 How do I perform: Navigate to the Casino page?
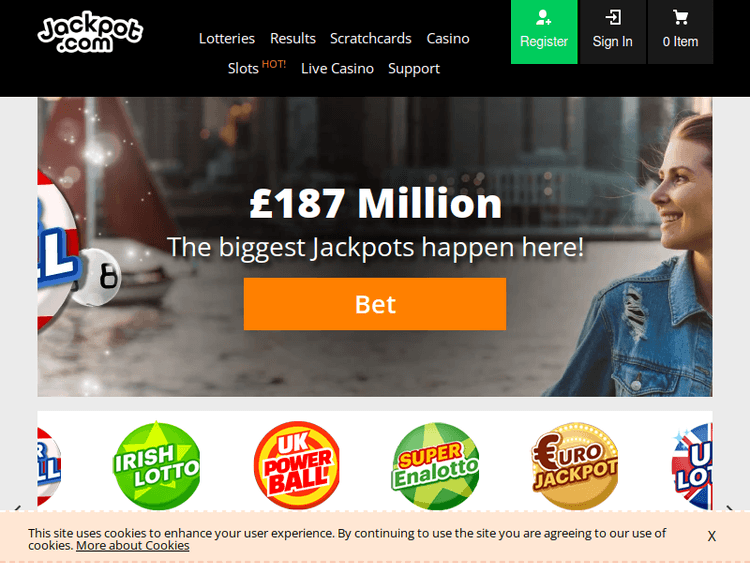coord(448,38)
